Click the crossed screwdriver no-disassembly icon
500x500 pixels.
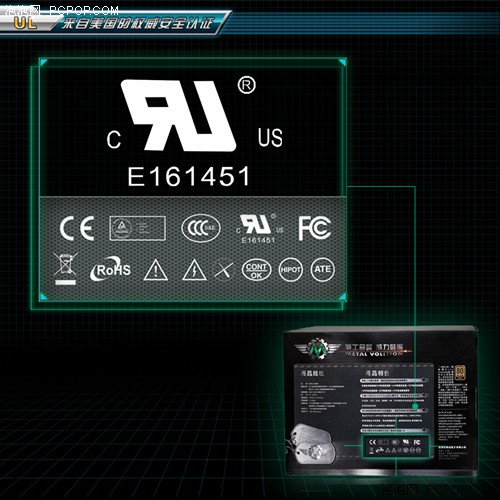coord(223,269)
